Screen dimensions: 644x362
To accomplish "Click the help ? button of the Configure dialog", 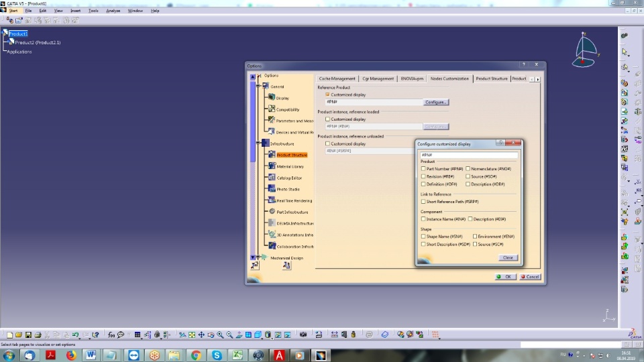I will (x=500, y=143).
